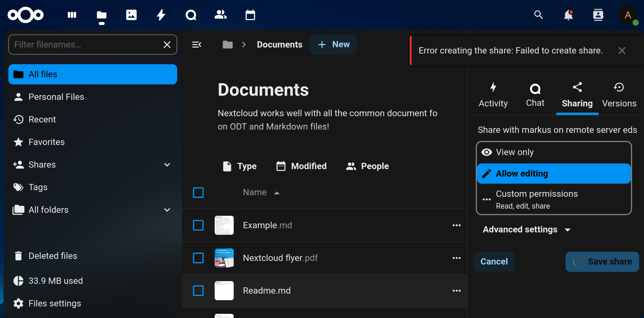Open All files in sidebar
The height and width of the screenshot is (318, 644).
click(x=93, y=74)
